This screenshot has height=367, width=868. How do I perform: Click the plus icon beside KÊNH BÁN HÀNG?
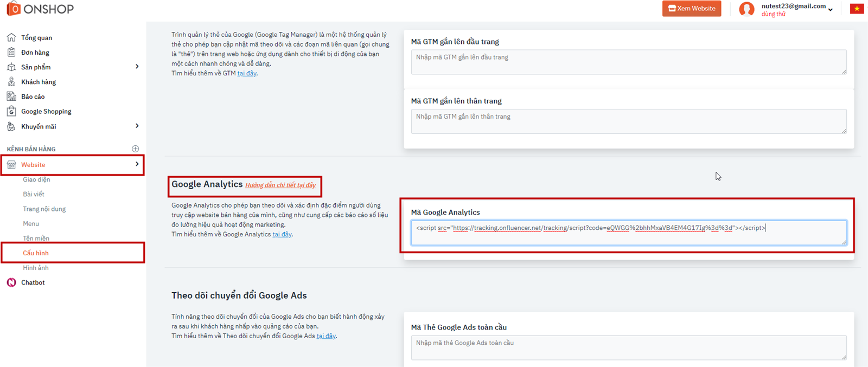136,149
